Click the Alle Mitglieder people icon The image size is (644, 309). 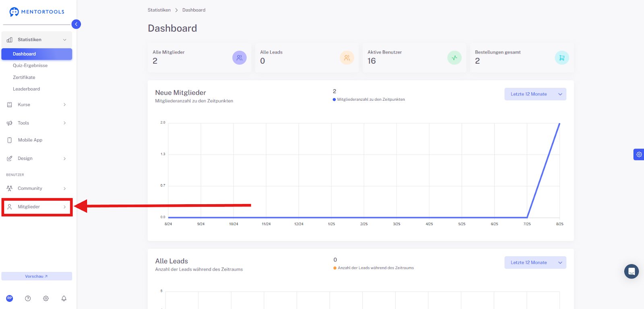click(239, 58)
